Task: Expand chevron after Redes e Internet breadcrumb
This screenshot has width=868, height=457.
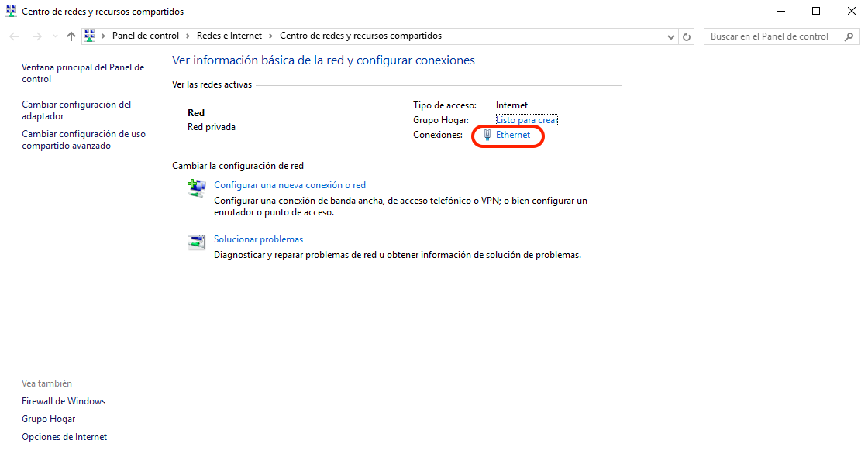Action: pyautogui.click(x=270, y=36)
